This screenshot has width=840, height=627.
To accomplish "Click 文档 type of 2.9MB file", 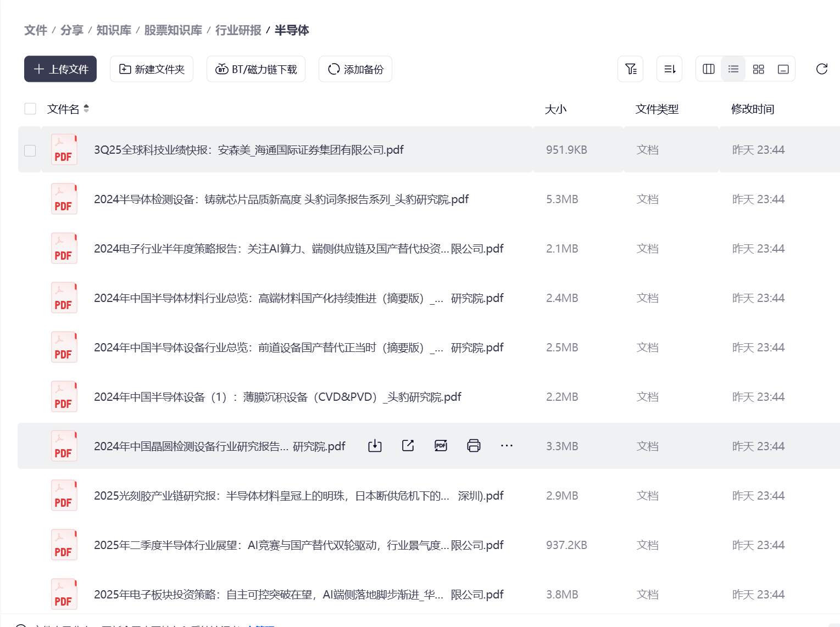I will point(648,496).
